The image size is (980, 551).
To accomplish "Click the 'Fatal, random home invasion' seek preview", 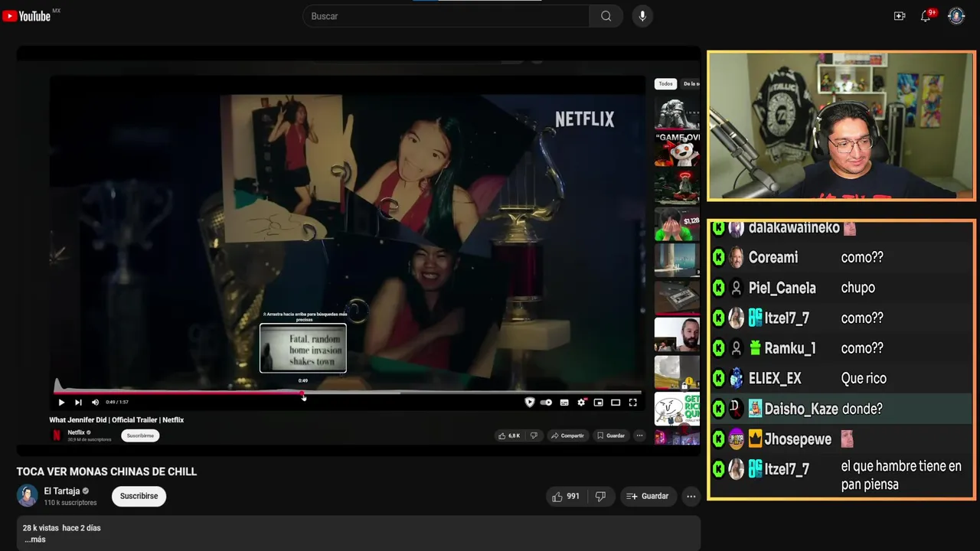I will [303, 348].
